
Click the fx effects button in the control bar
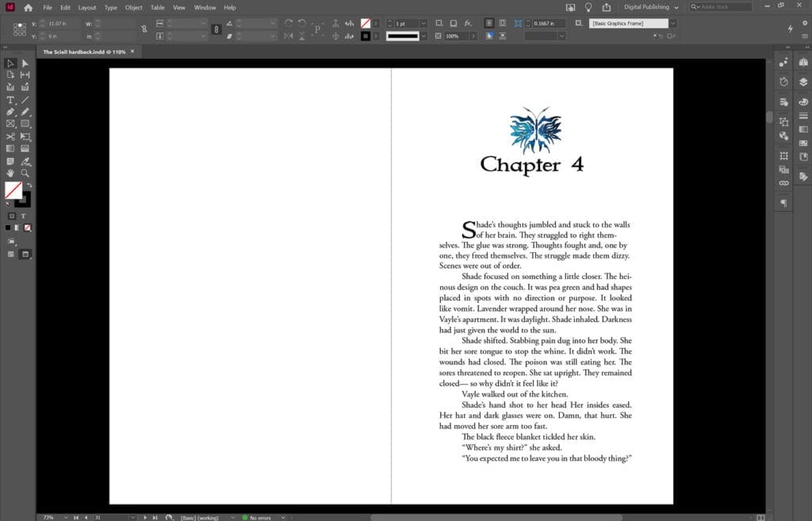coord(466,23)
